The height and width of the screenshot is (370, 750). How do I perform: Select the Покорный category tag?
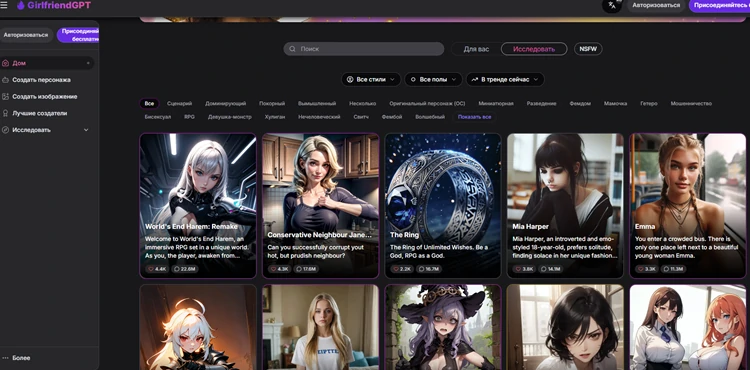(x=272, y=103)
